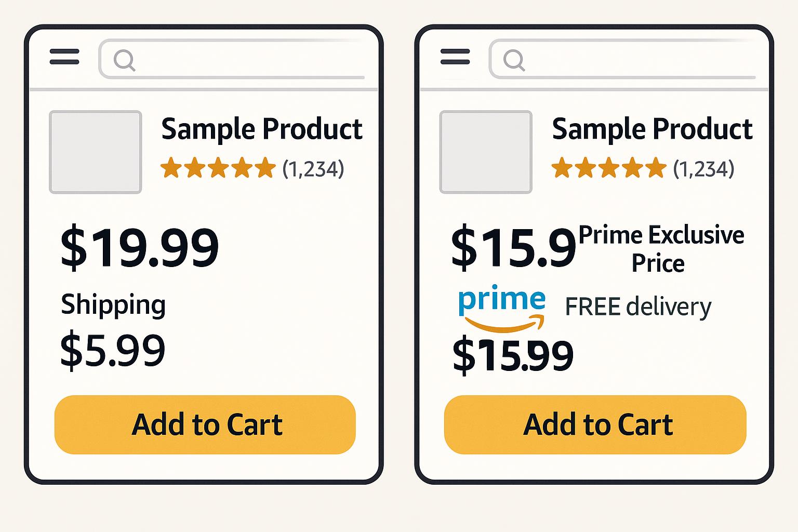Viewport: 798px width, 532px height.
Task: Click the $19.99 price
Action: (140, 247)
